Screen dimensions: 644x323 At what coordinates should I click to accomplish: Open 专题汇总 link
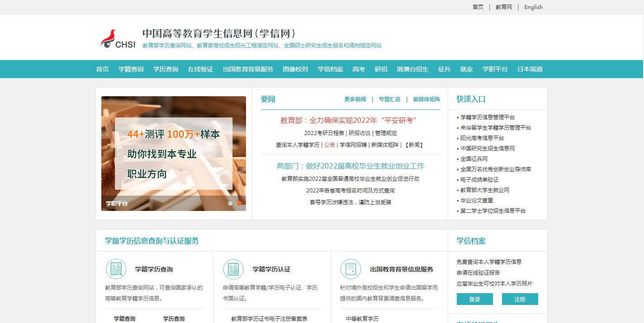pyautogui.click(x=389, y=99)
